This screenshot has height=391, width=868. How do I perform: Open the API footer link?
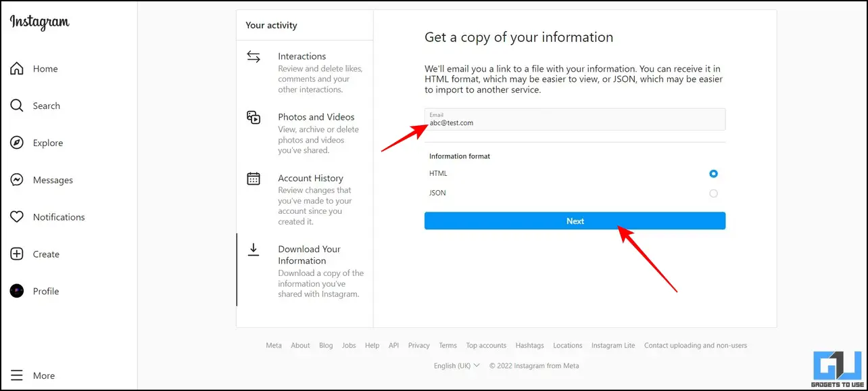[393, 345]
